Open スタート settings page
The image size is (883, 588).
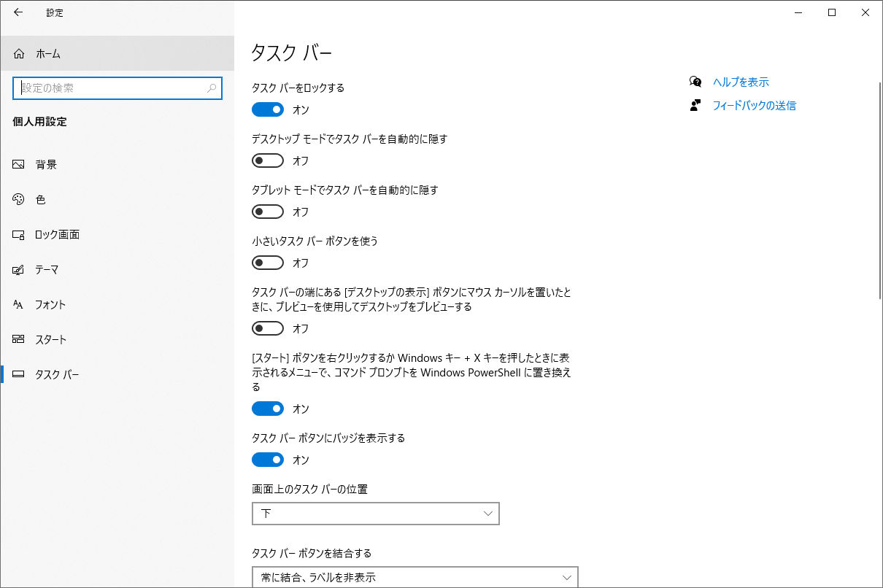[117, 340]
